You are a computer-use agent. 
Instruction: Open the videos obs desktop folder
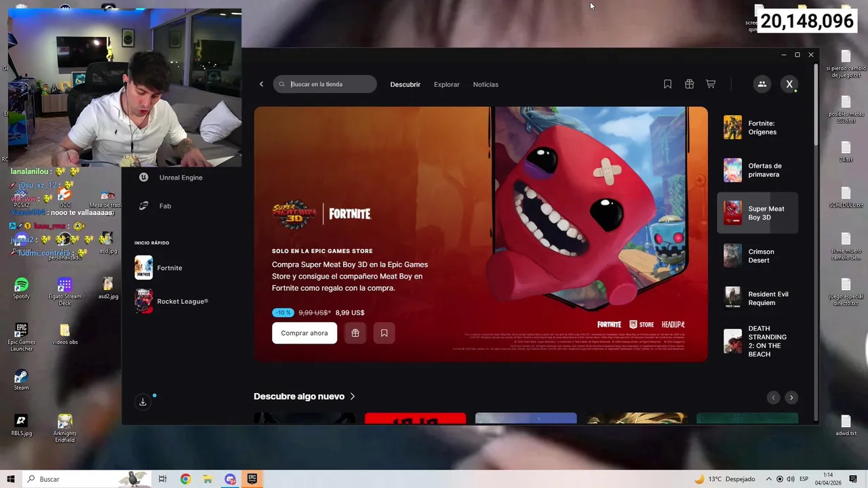pyautogui.click(x=64, y=334)
